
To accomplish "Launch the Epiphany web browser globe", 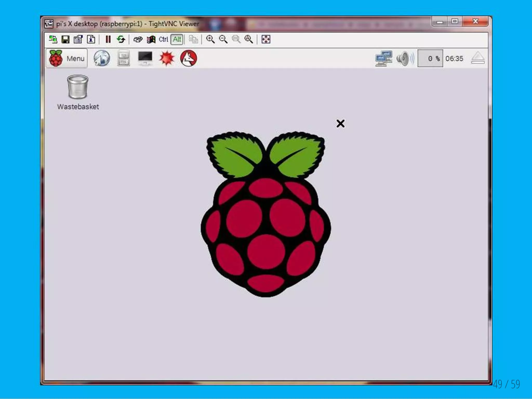I will click(102, 58).
